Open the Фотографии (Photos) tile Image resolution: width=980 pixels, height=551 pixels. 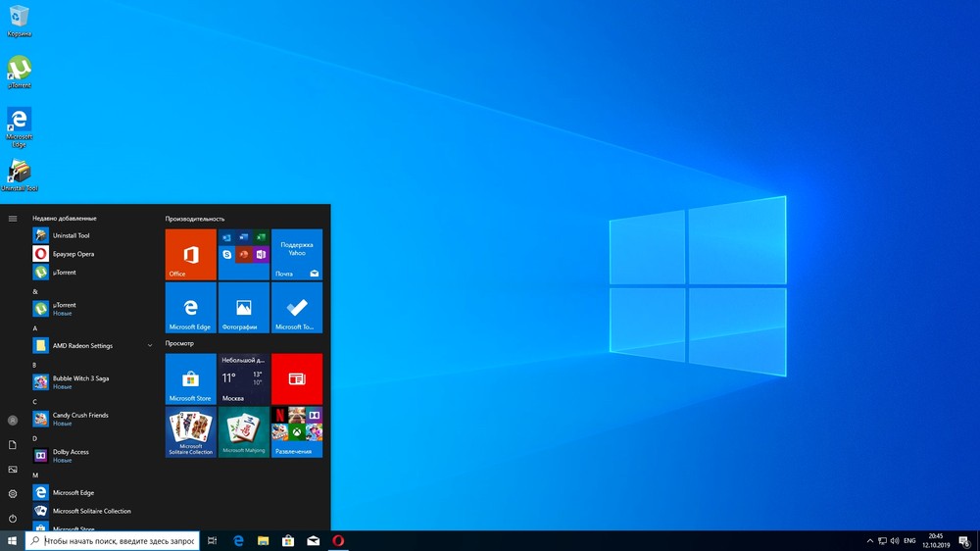[x=243, y=308]
